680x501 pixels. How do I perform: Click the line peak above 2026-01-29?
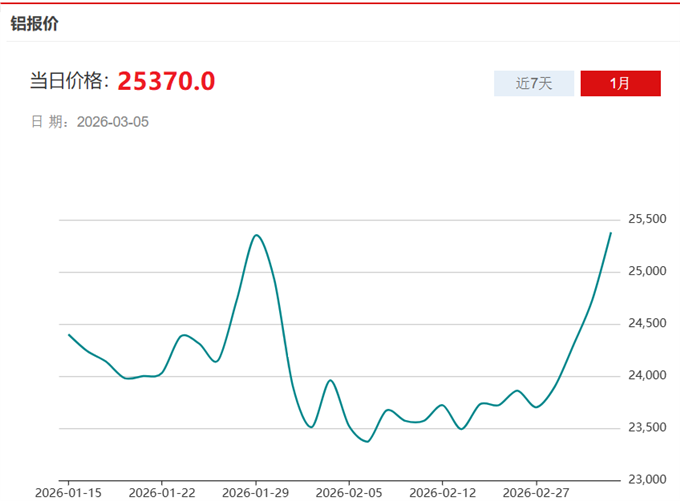coord(257,235)
